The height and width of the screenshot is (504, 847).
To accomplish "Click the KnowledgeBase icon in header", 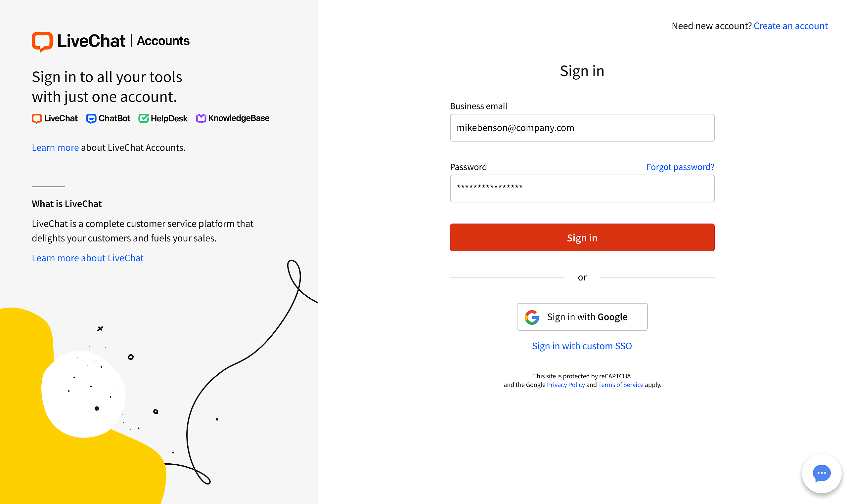I will [201, 118].
